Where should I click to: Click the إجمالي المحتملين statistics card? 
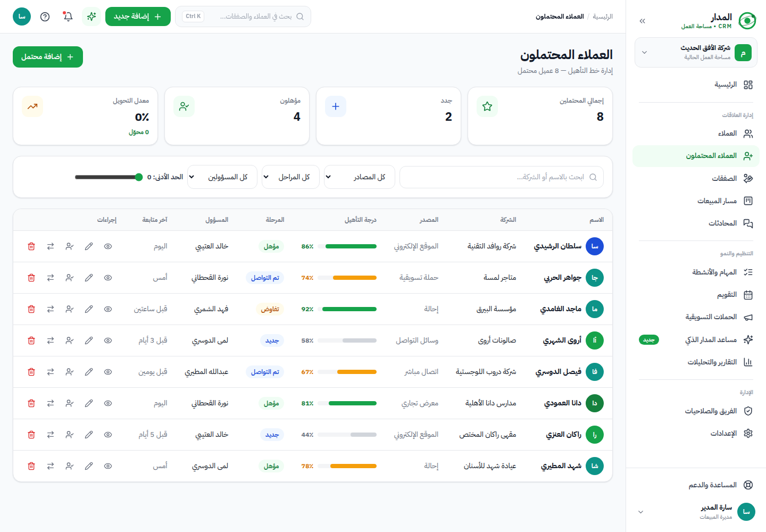pos(540,116)
